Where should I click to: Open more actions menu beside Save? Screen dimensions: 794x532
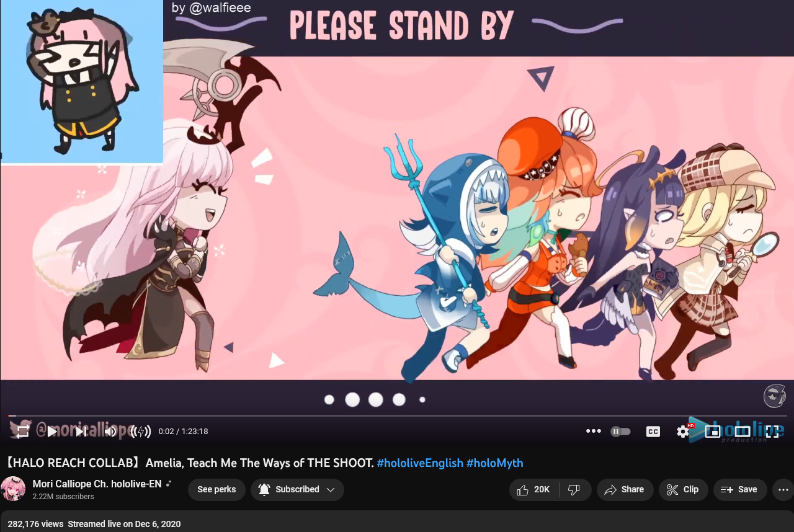783,490
